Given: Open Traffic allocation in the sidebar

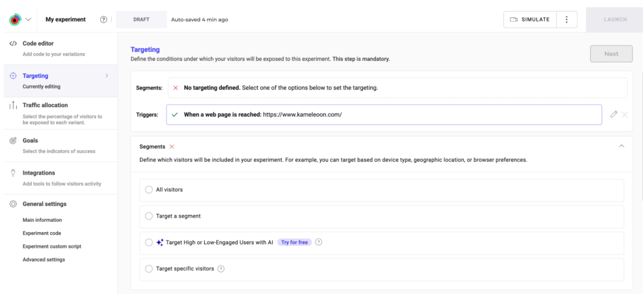Looking at the screenshot, I should click(45, 105).
